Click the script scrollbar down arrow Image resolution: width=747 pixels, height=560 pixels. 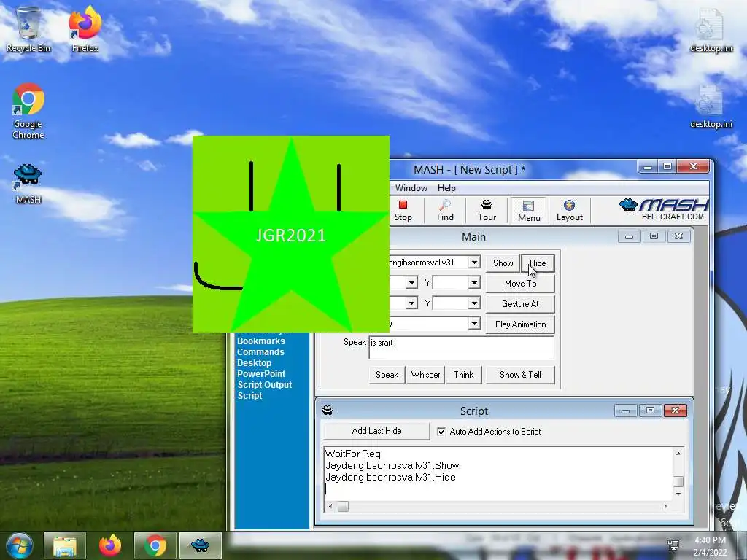[678, 494]
